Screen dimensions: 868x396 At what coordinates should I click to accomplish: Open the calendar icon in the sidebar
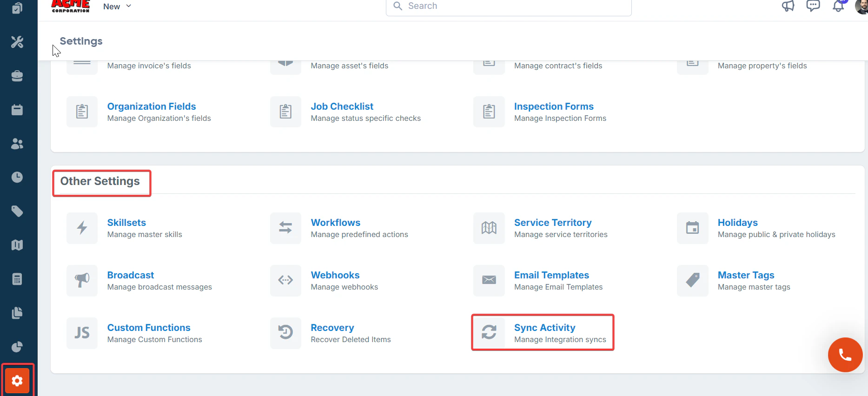tap(17, 110)
